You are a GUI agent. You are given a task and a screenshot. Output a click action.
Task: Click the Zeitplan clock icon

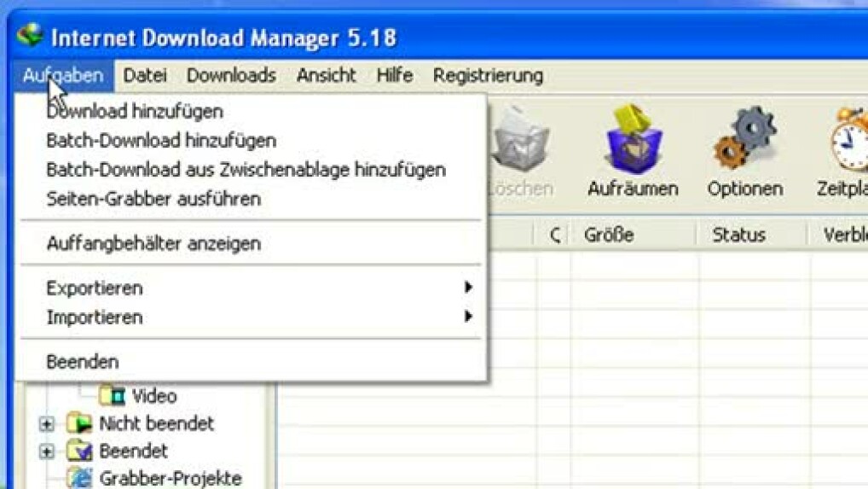pos(849,141)
